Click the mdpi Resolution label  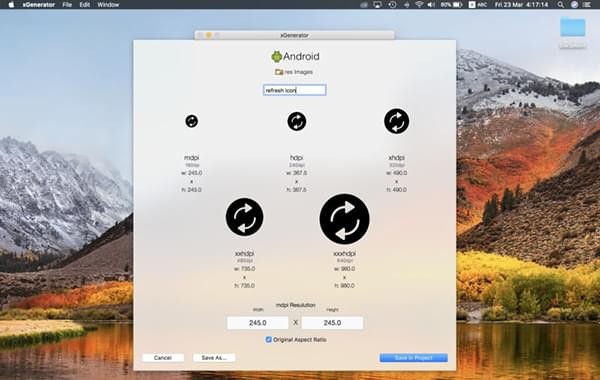295,305
